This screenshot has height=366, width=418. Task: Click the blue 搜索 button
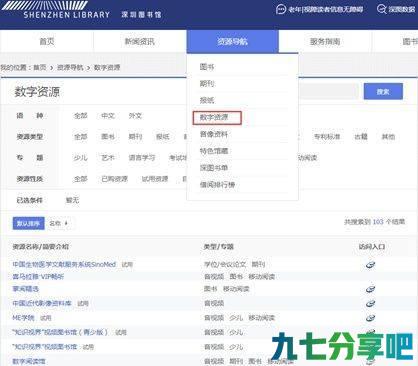tap(383, 91)
